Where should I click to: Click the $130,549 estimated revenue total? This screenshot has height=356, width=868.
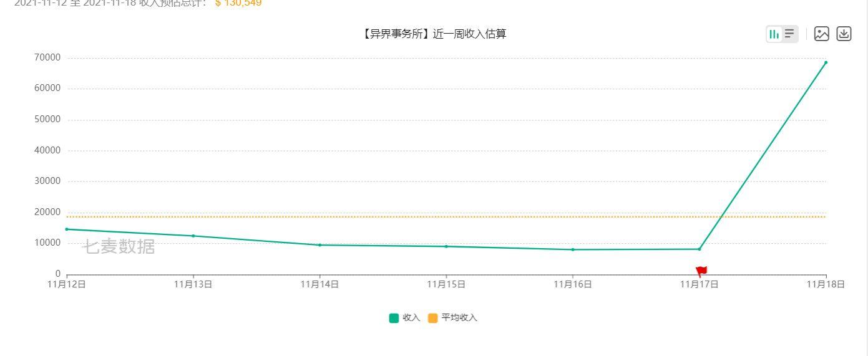click(238, 3)
